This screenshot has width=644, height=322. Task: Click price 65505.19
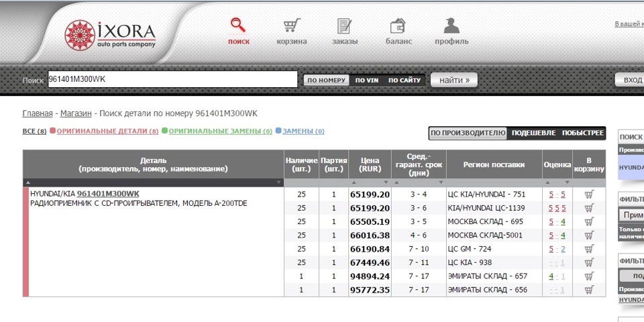click(x=370, y=222)
